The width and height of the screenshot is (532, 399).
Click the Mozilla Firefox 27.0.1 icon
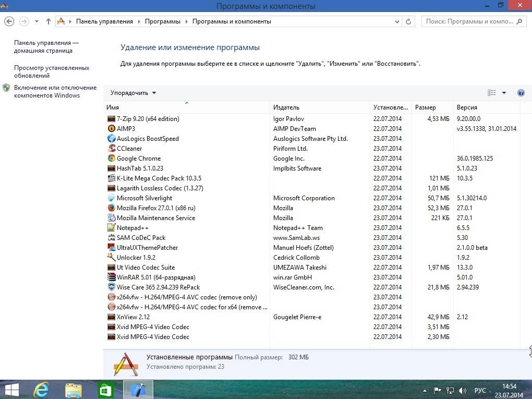(x=111, y=208)
